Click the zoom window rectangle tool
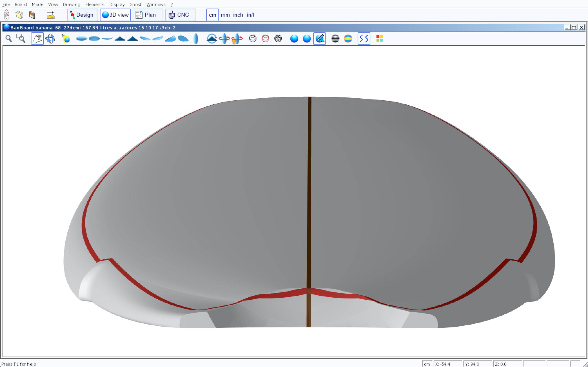The height and width of the screenshot is (367, 588). tap(21, 39)
